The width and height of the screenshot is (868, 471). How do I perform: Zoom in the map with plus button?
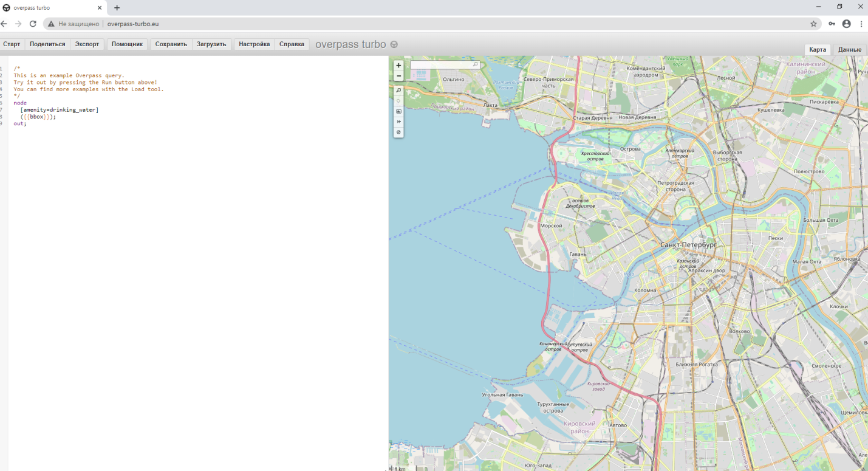click(398, 65)
